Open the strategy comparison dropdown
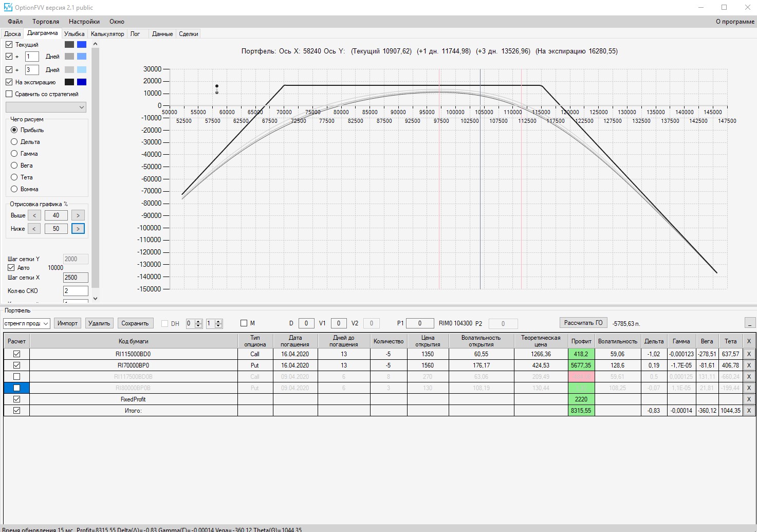The height and width of the screenshot is (532, 757). 46,107
